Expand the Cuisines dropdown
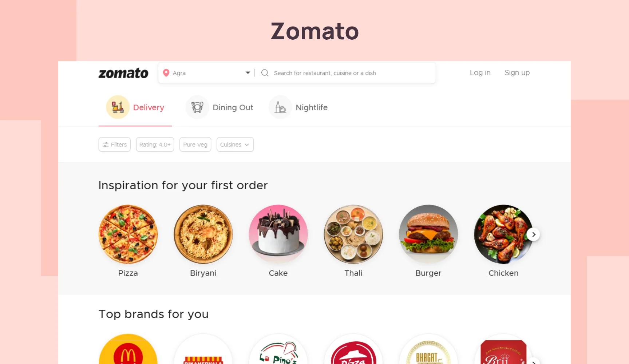 point(235,145)
